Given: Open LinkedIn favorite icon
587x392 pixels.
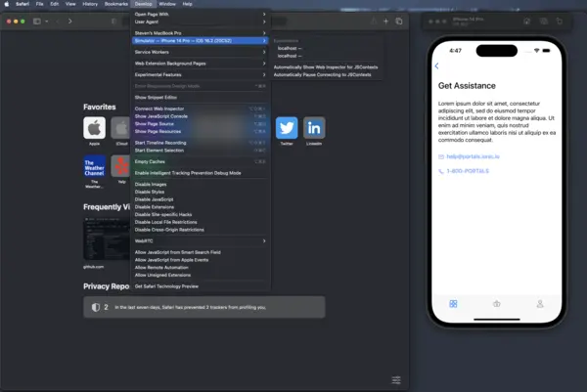Looking at the screenshot, I should (x=314, y=128).
